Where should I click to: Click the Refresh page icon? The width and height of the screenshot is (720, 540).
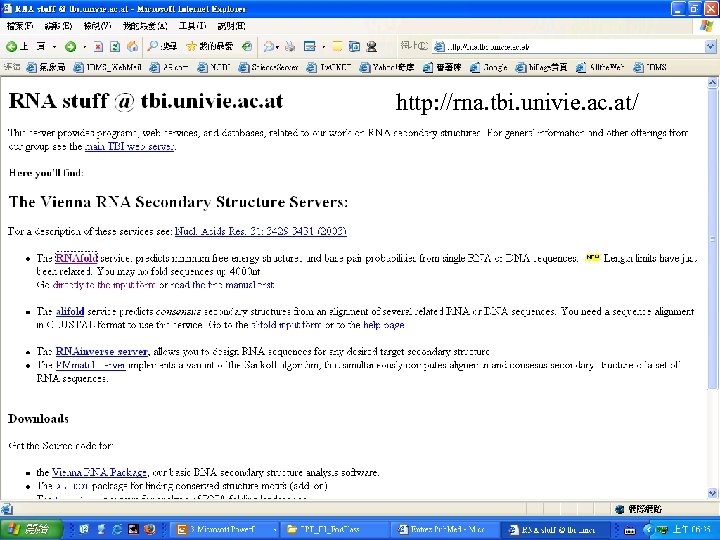click(115, 46)
